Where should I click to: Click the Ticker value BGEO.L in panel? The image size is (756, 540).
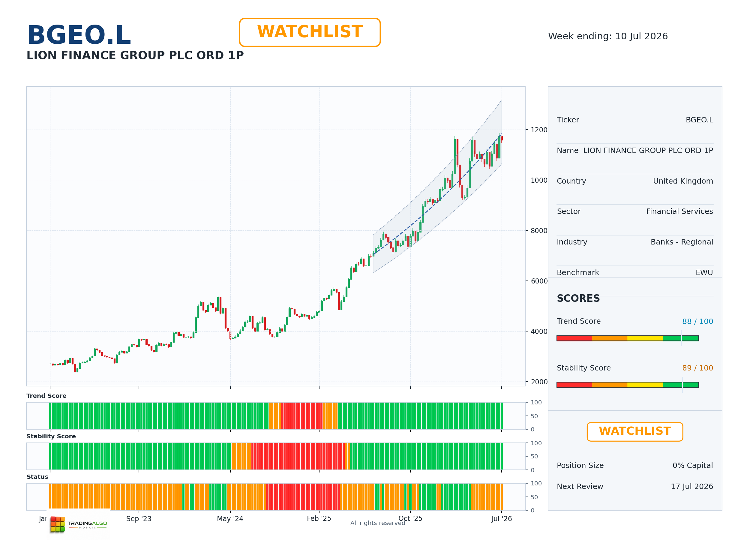click(x=699, y=120)
